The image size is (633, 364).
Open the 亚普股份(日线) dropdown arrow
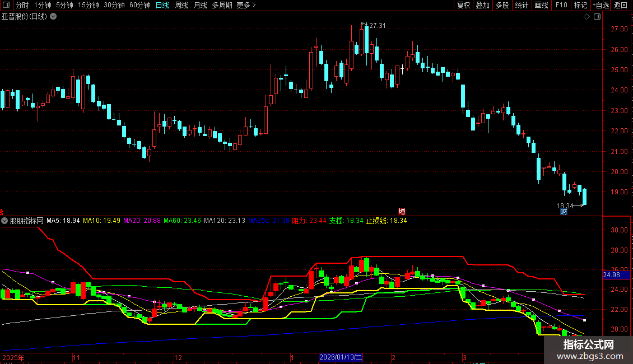tap(53, 17)
